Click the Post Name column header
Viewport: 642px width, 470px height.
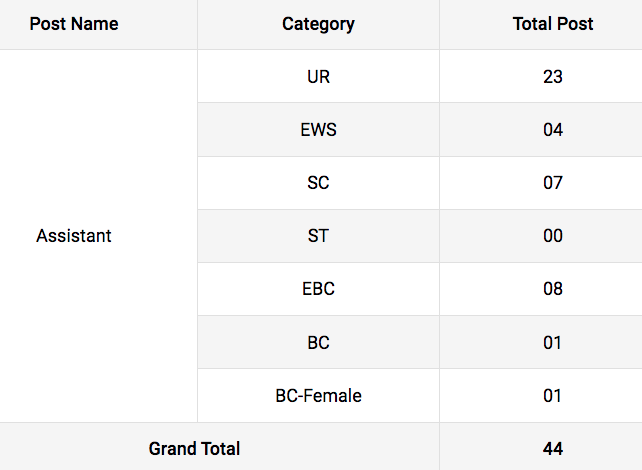[74, 24]
